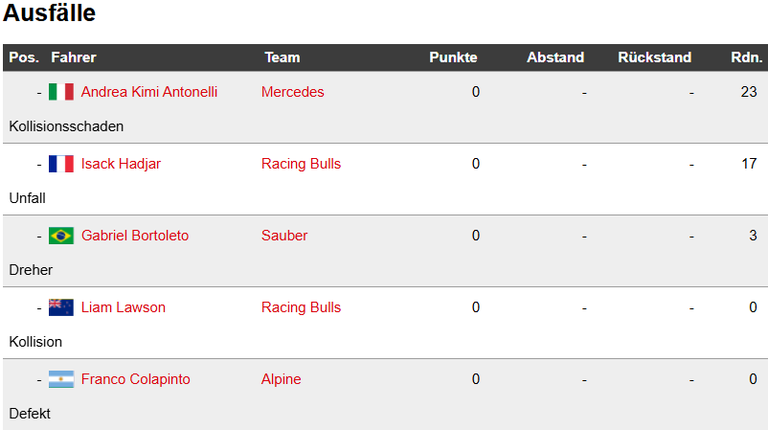
Task: Click the Argentine flag beside Franco Colapinto
Action: pyautogui.click(x=61, y=379)
